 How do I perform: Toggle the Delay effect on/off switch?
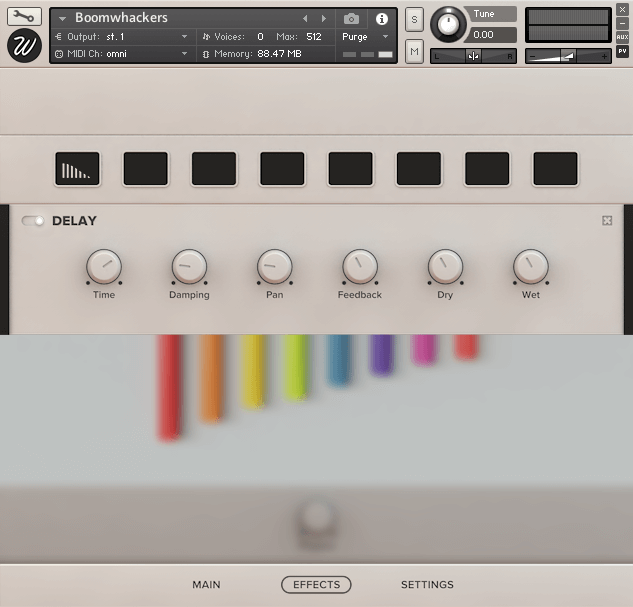pyautogui.click(x=33, y=221)
